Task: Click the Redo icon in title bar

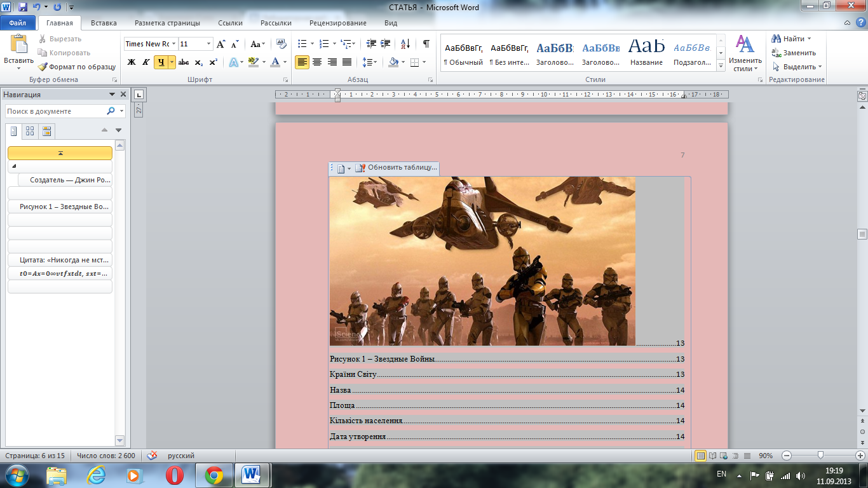Action: pos(57,8)
